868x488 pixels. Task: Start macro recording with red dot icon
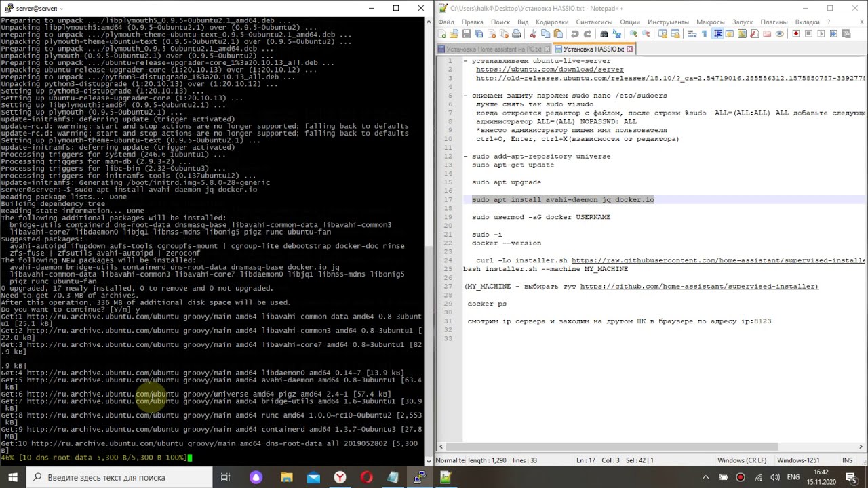[x=796, y=34]
